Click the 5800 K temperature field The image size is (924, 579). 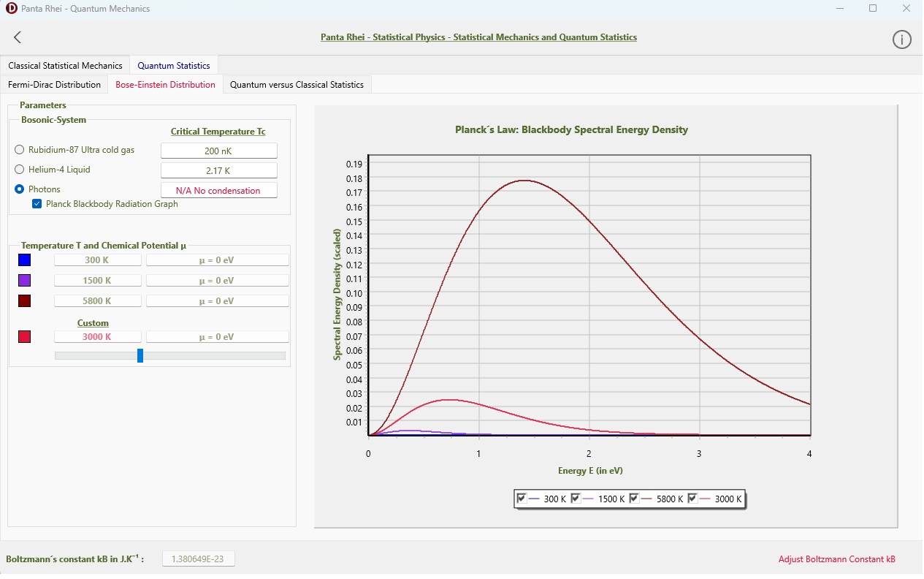coord(98,301)
